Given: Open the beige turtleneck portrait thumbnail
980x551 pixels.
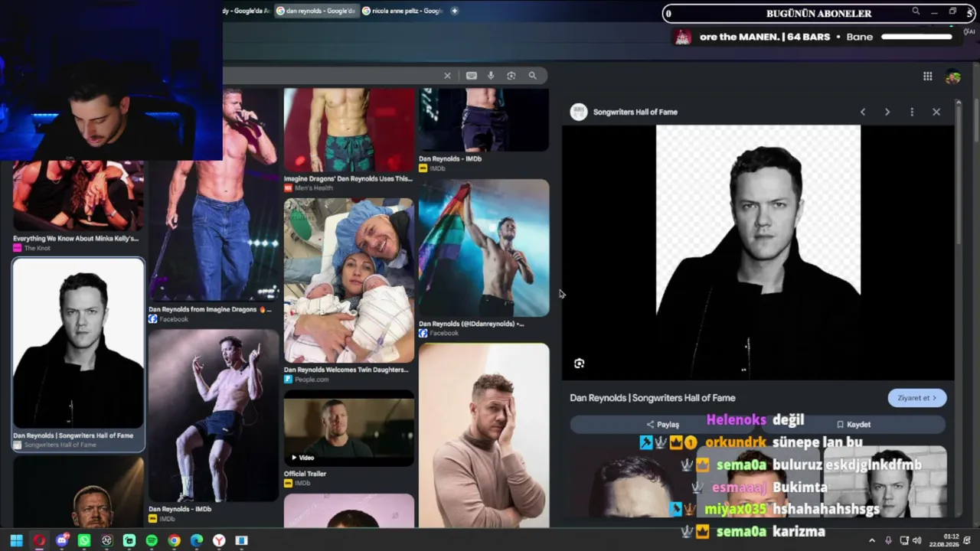Looking at the screenshot, I should (484, 435).
